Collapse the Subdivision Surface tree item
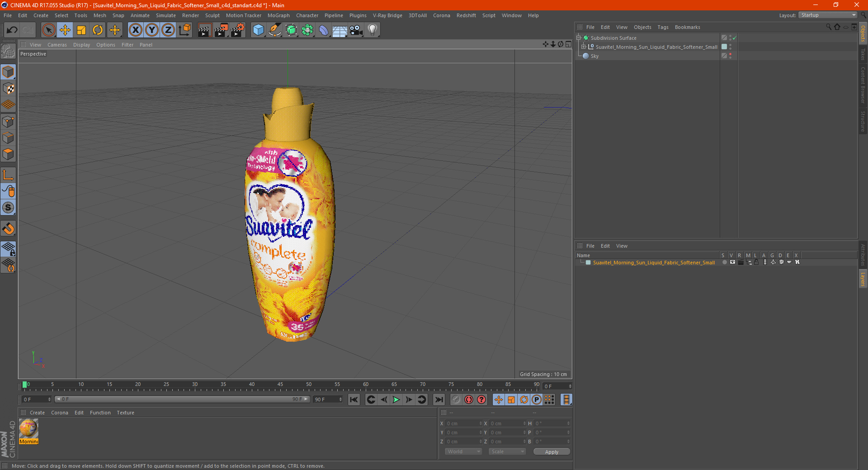Screen dimensions: 868x470 coord(579,38)
